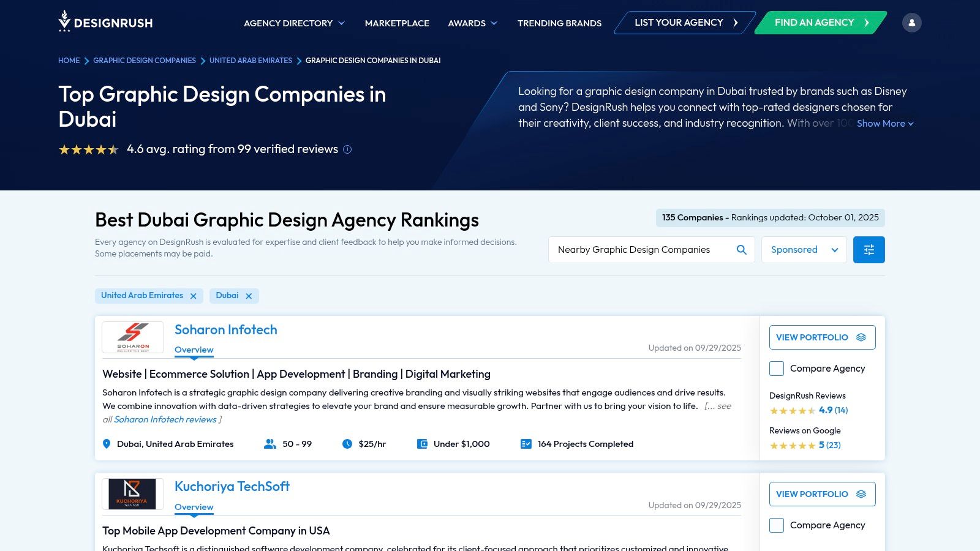Click Kuchoriya TechSoft logo image
The width and height of the screenshot is (980, 551).
tap(133, 494)
